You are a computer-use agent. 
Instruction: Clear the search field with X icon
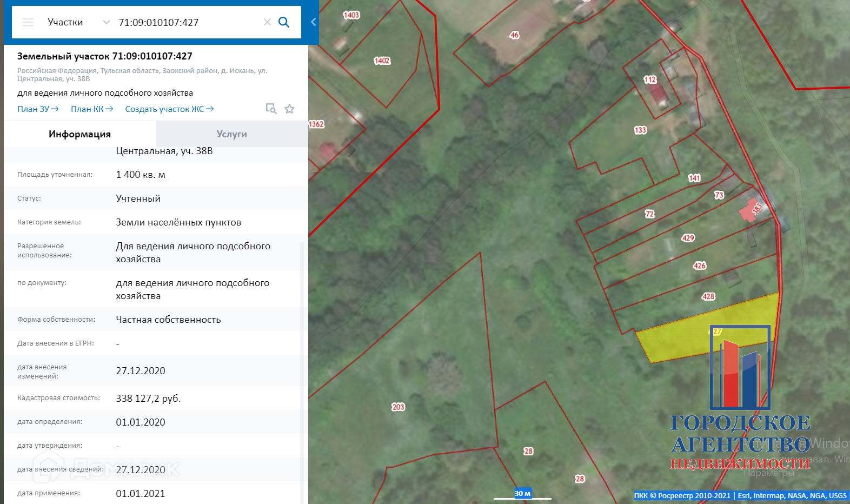[267, 22]
